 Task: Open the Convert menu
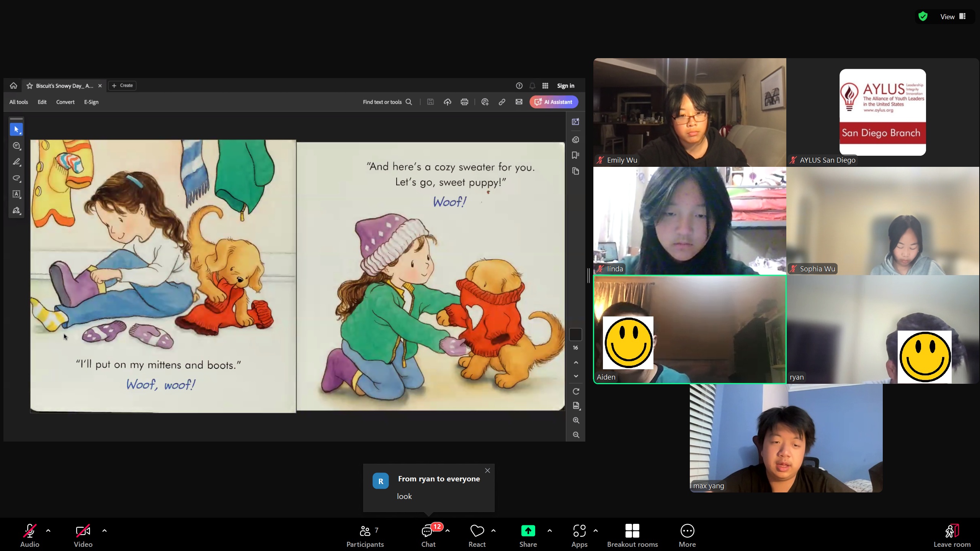(65, 102)
